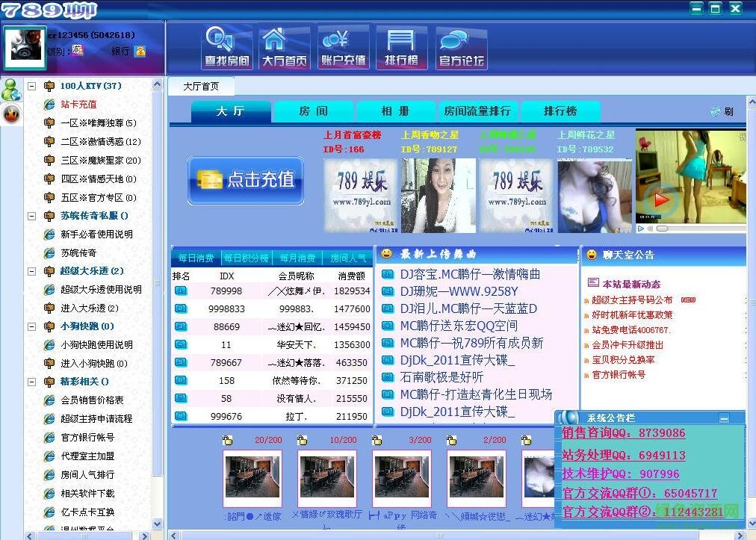Open the 排行榜 (Rankings) toolbar icon
The image size is (756, 540).
(403, 46)
